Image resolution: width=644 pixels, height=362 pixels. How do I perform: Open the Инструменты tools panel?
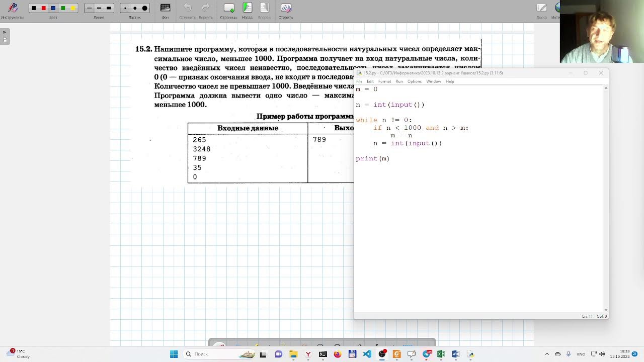coord(12,10)
